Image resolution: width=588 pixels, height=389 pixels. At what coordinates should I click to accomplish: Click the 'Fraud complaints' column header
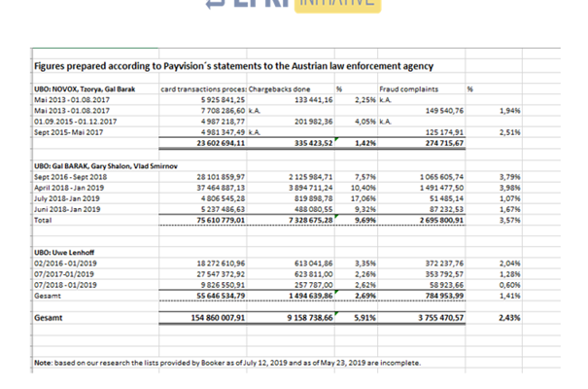coord(409,89)
